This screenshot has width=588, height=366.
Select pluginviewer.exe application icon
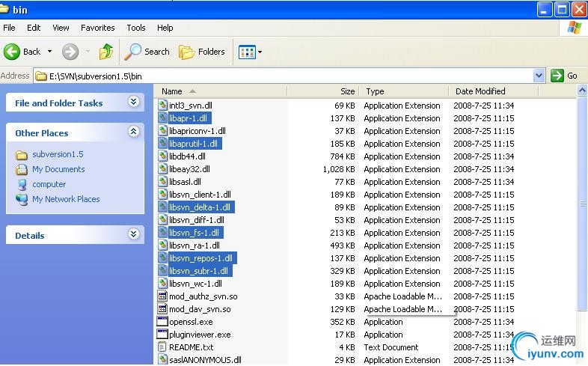[162, 335]
